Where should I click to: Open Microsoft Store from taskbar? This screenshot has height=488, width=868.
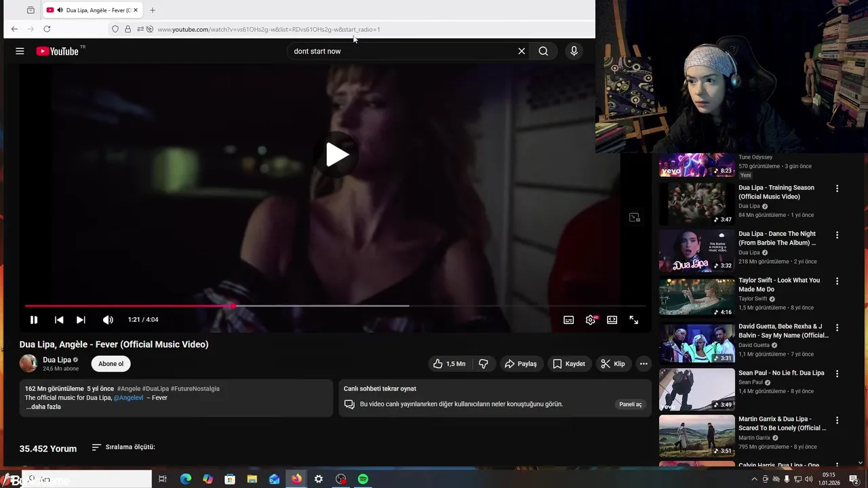tap(230, 479)
